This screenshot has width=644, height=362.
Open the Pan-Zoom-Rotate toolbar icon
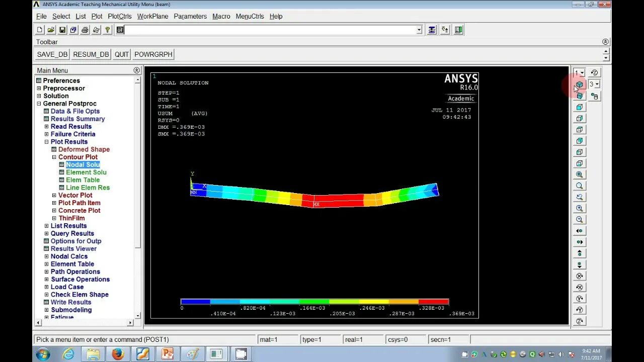point(73,30)
